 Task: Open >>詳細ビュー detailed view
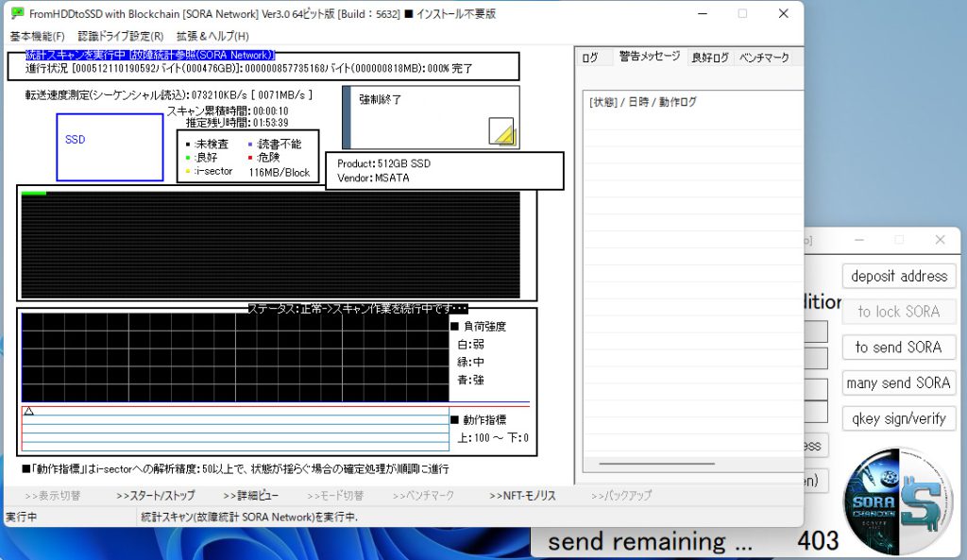pos(251,495)
